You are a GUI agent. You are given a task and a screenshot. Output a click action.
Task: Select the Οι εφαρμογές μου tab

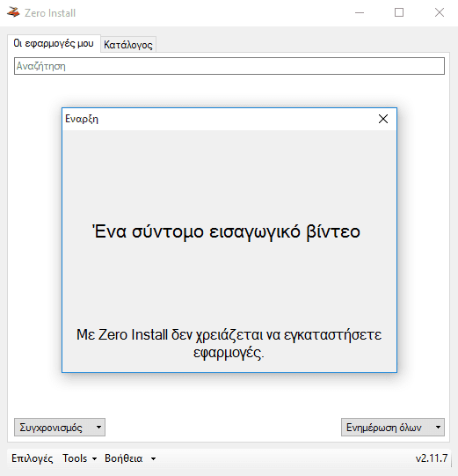pyautogui.click(x=54, y=43)
